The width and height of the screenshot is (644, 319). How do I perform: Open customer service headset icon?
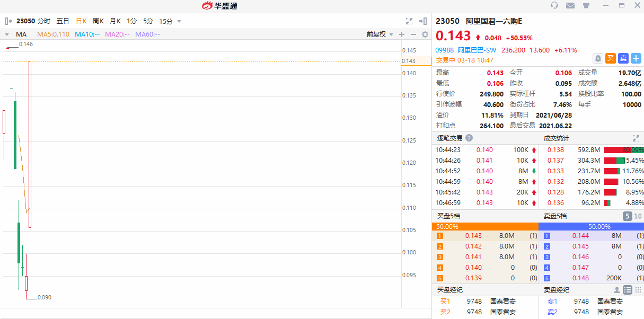(554, 6)
